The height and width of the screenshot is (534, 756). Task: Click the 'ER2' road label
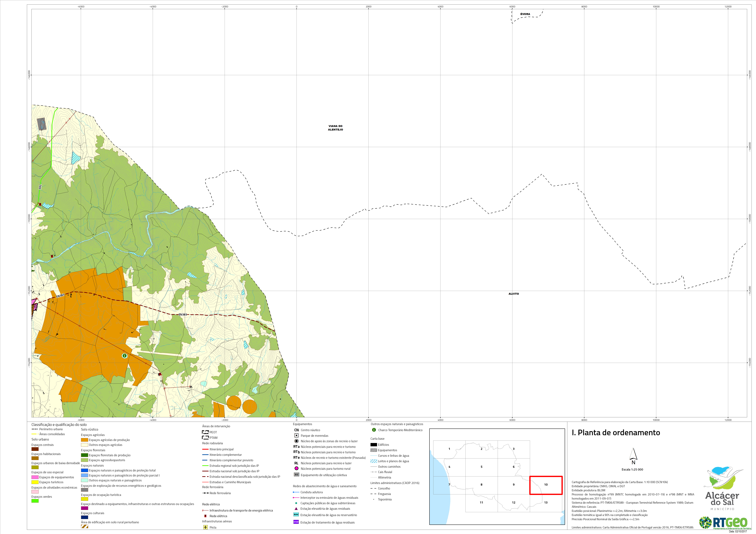pyautogui.click(x=40, y=187)
